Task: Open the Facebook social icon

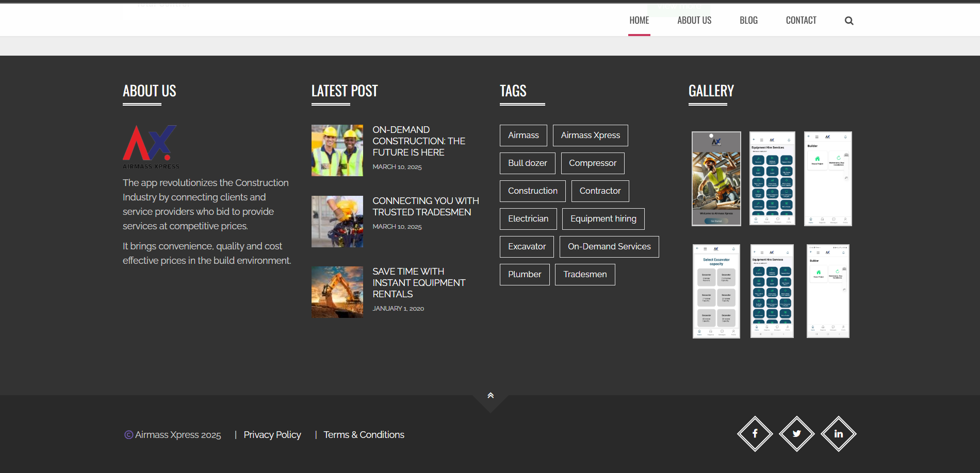Action: click(x=755, y=434)
